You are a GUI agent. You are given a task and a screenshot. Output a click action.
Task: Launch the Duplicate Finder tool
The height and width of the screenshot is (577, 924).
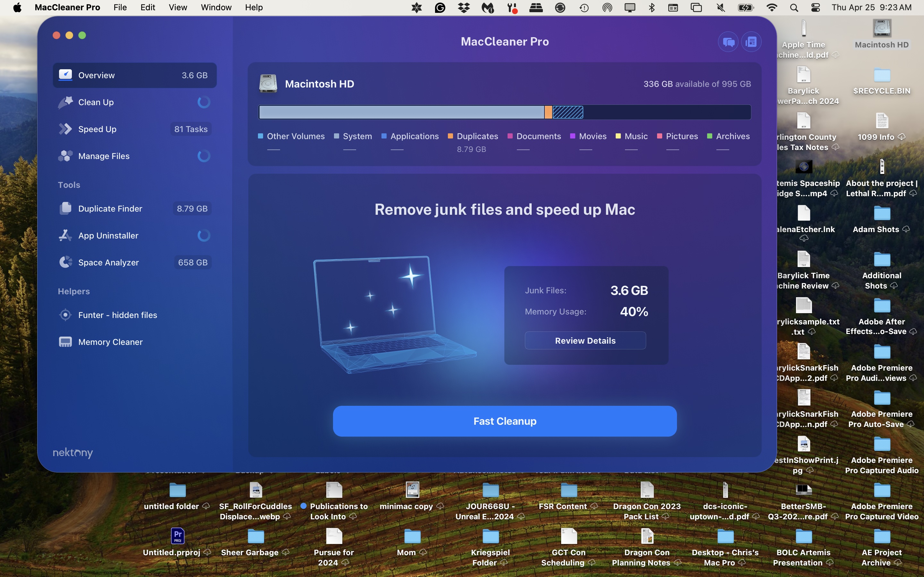[110, 208]
